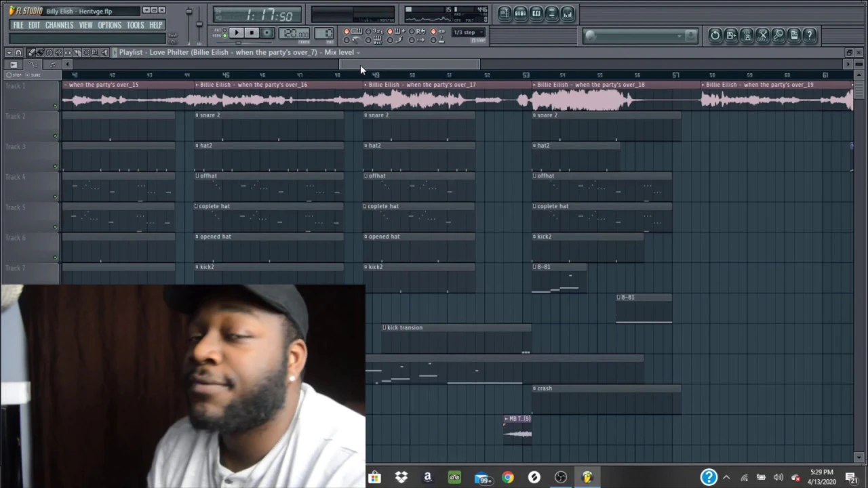
Task: Open the TOOLS menu
Action: coord(135,25)
